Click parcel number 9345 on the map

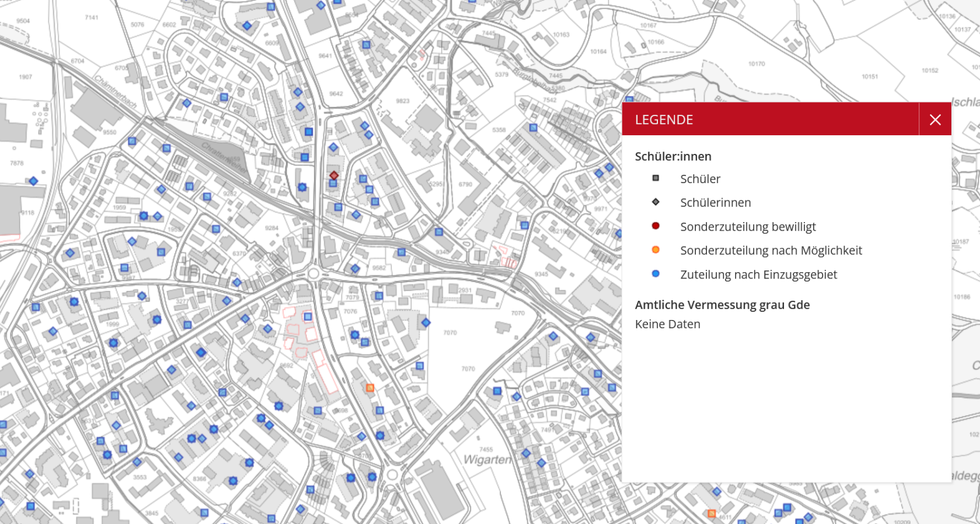click(x=541, y=274)
